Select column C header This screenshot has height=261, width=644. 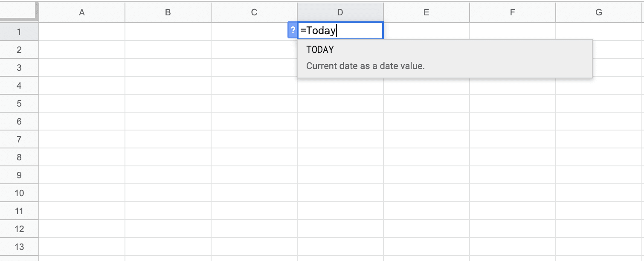pos(254,12)
